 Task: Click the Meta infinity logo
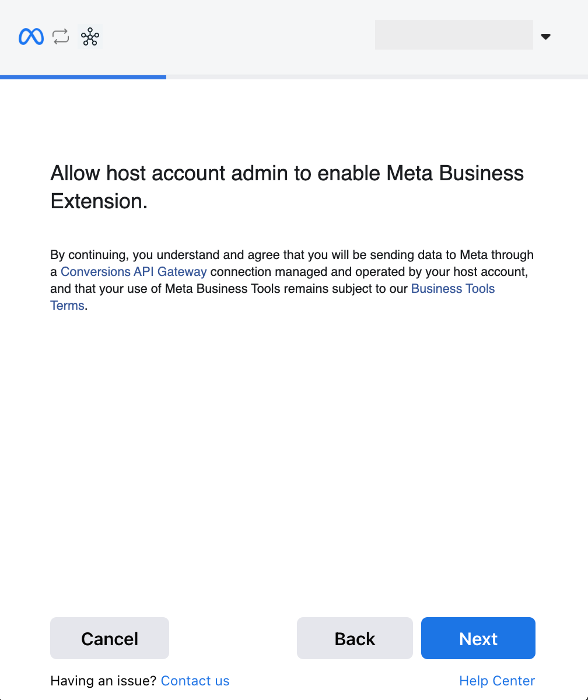31,37
